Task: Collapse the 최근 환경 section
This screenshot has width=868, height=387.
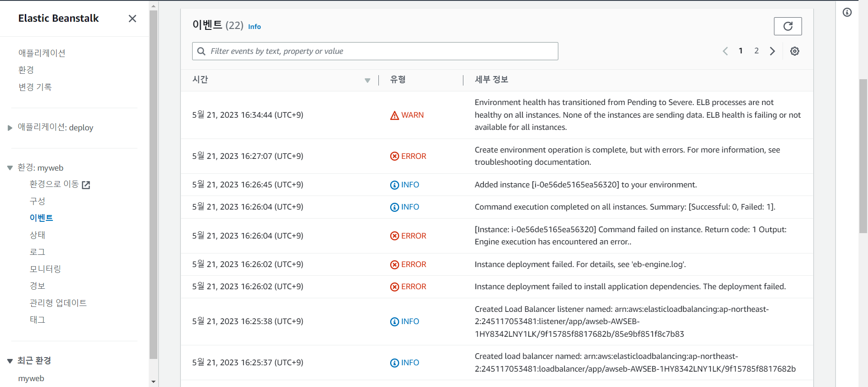Action: [10, 361]
